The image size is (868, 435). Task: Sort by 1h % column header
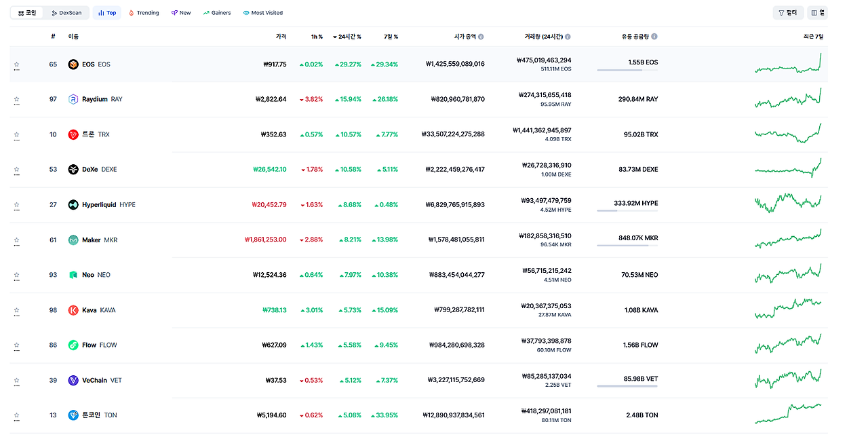tap(317, 37)
